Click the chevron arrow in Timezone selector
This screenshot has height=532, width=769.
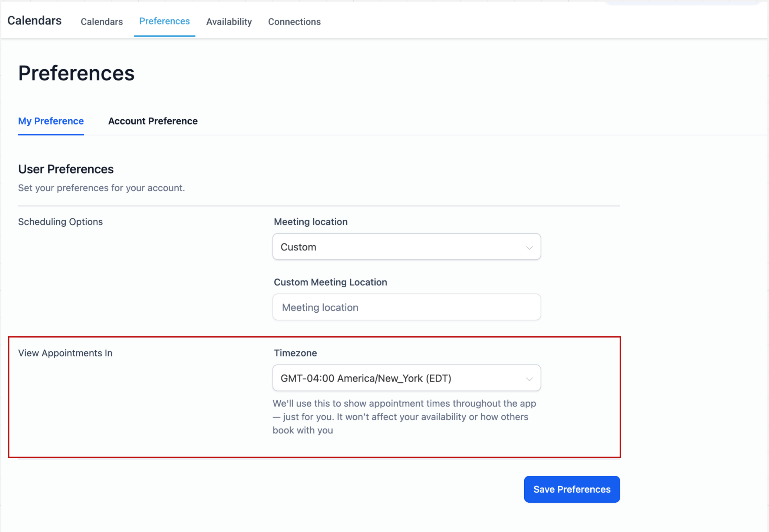529,379
